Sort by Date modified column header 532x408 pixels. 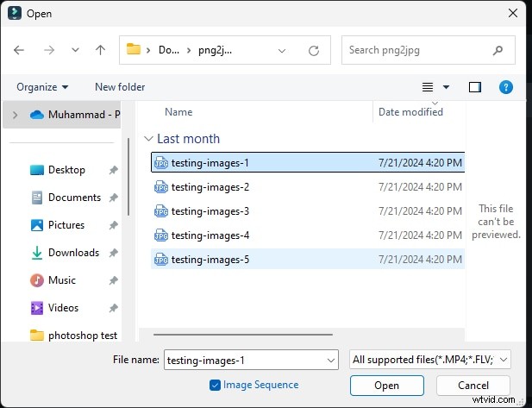[410, 112]
